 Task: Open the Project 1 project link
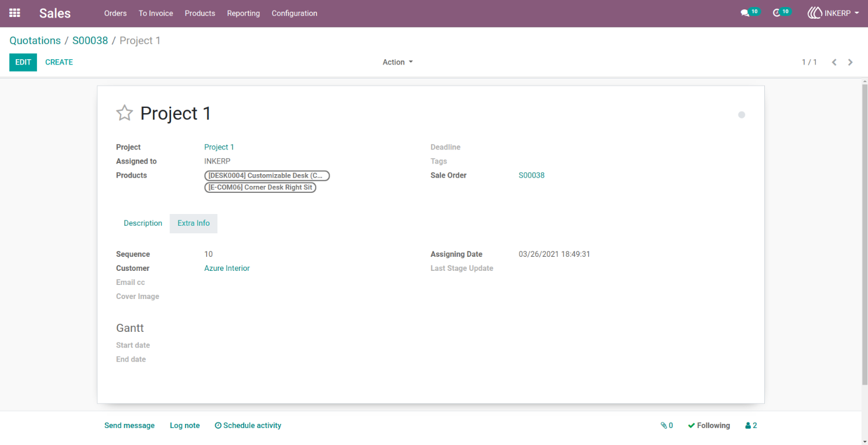click(219, 147)
